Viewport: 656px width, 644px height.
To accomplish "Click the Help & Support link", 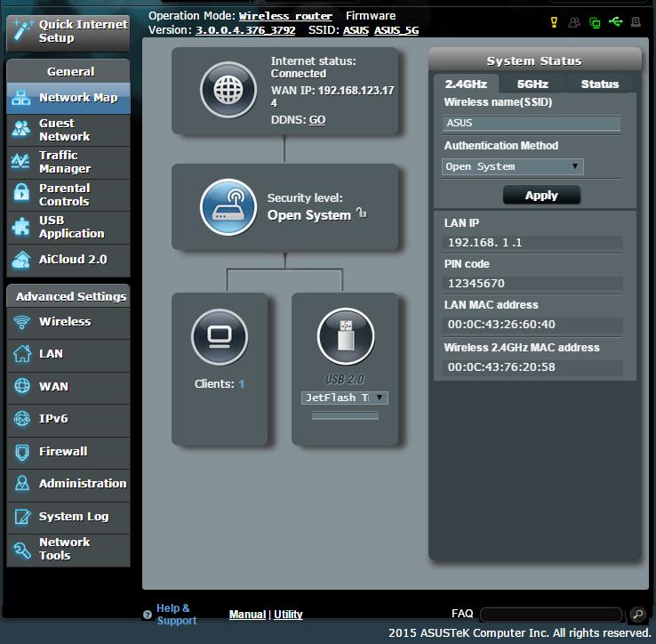I will coord(176,615).
